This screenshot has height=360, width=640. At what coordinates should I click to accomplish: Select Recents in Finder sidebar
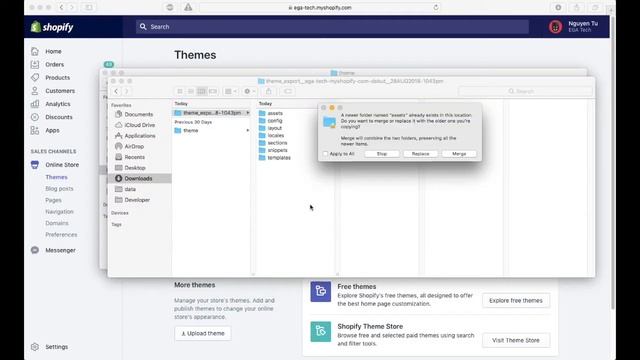click(134, 157)
